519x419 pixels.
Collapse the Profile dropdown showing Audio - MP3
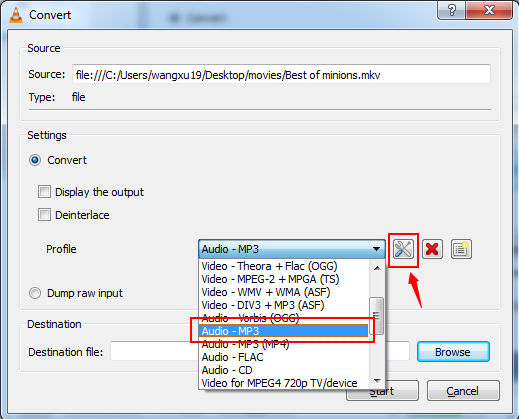click(x=292, y=249)
